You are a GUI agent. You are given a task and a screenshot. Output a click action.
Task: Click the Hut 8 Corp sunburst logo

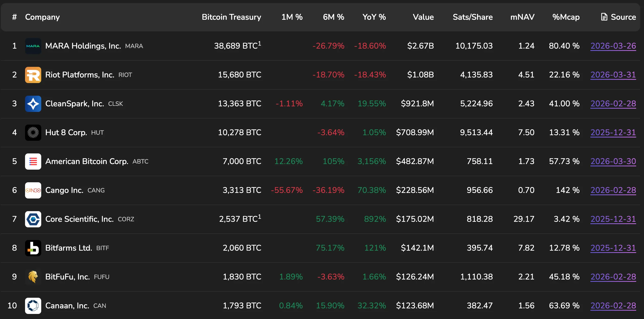pos(33,132)
